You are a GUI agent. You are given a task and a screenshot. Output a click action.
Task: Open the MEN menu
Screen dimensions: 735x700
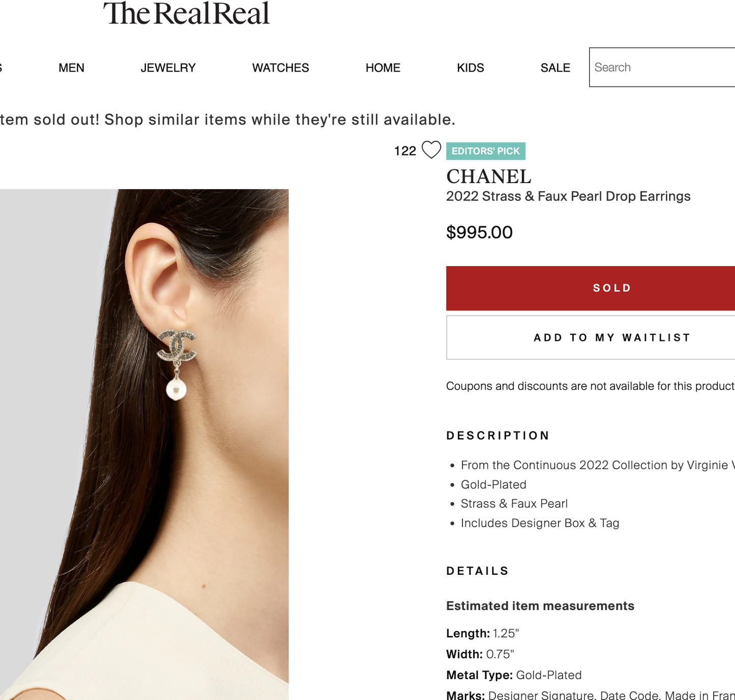[71, 68]
